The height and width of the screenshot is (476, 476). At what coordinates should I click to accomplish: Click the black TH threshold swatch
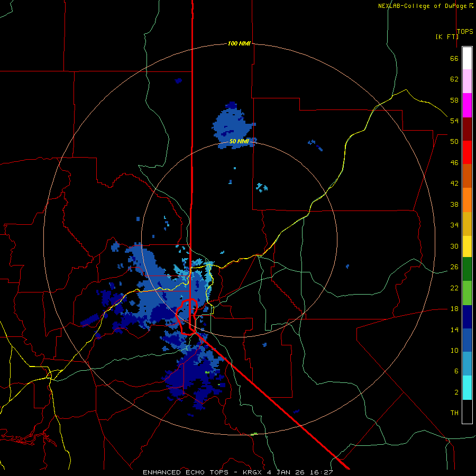point(467,411)
